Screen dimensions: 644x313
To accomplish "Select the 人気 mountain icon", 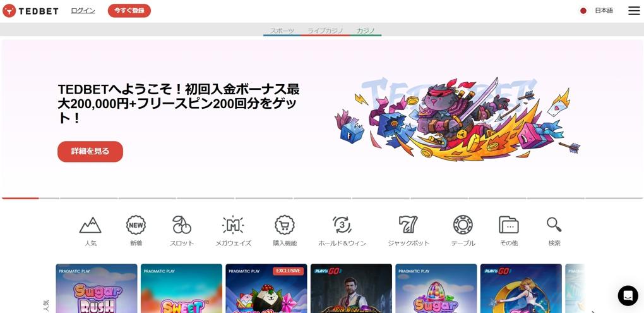I will (90, 225).
